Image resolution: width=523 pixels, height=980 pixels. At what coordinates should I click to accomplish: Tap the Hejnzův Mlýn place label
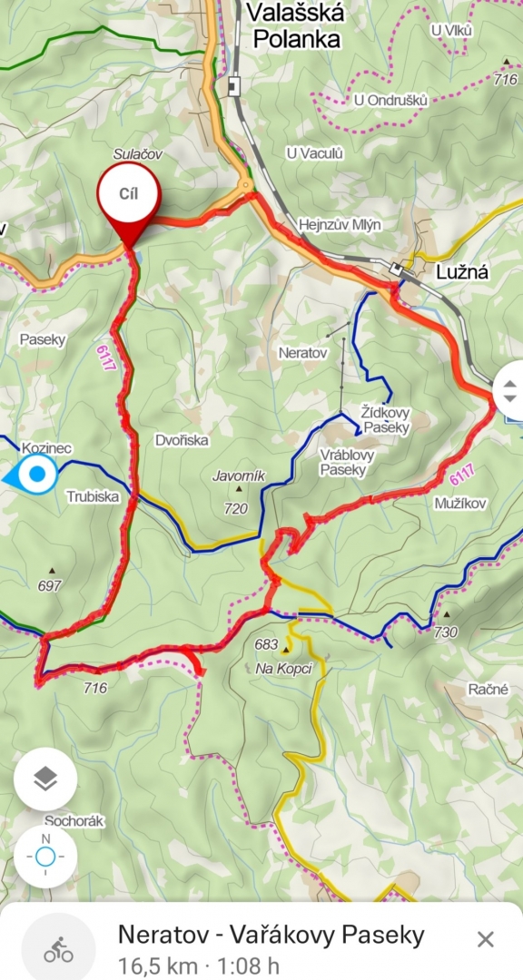pyautogui.click(x=339, y=225)
